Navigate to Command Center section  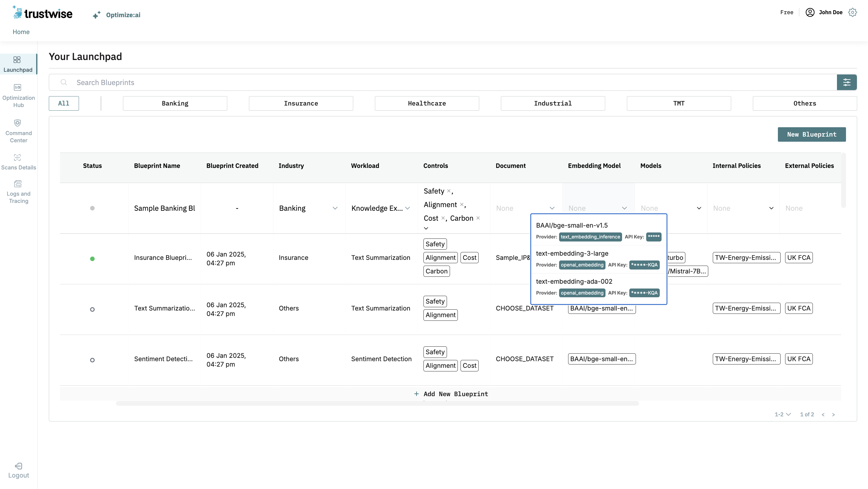coord(18,131)
